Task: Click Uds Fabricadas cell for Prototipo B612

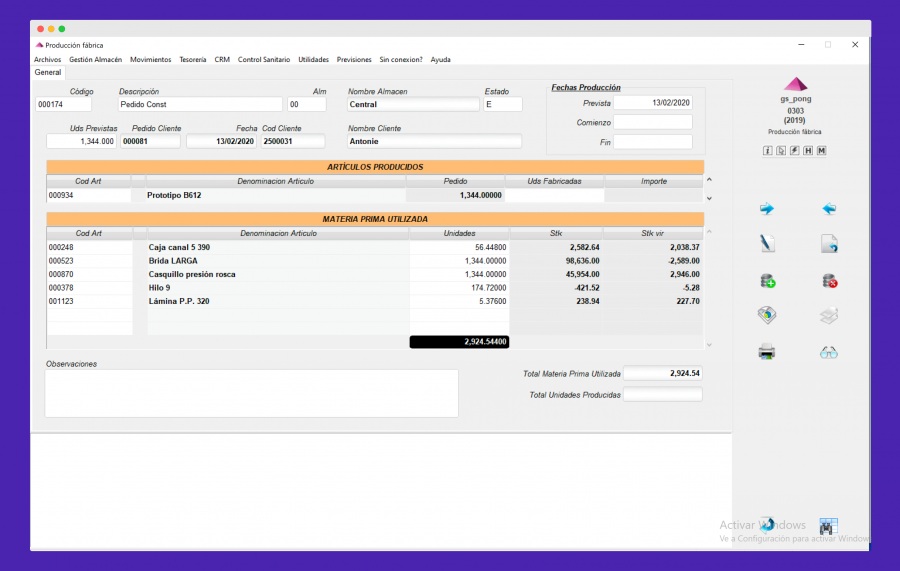Action: (554, 195)
